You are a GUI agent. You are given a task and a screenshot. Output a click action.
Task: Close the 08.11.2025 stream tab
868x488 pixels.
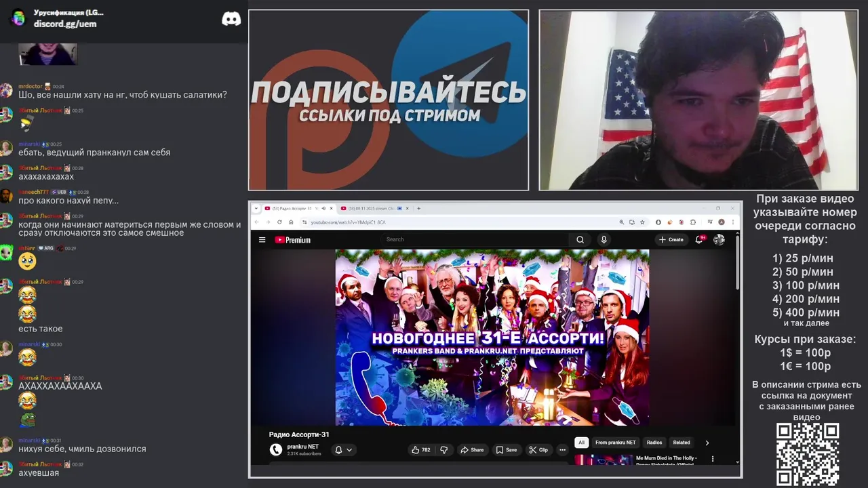(x=408, y=209)
